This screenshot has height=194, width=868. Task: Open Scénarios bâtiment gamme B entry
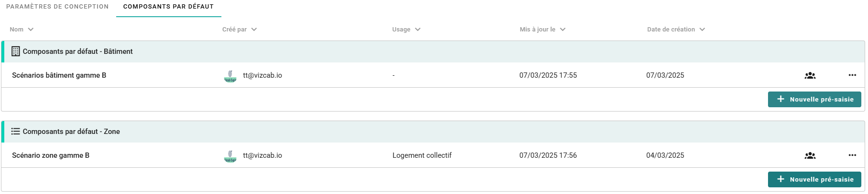pyautogui.click(x=59, y=75)
